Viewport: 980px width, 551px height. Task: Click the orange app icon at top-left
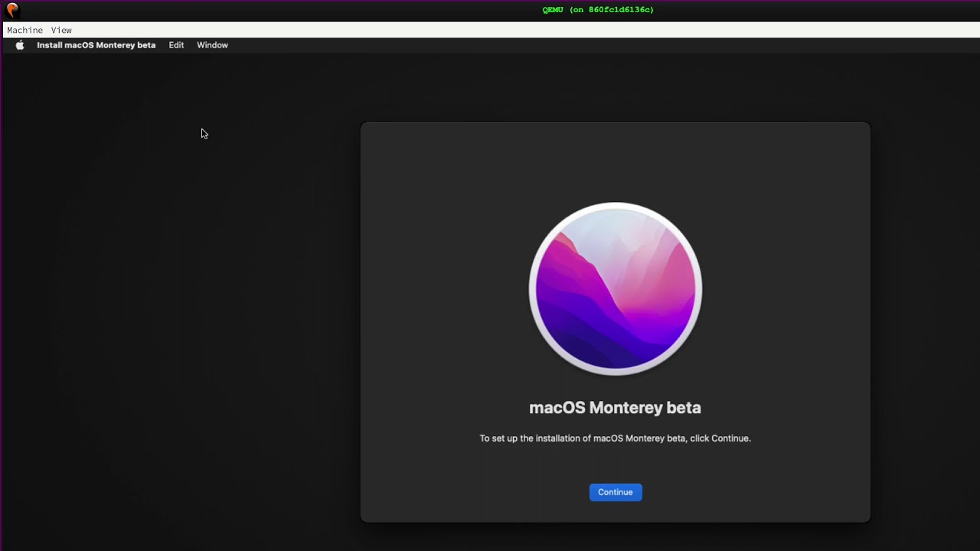pyautogui.click(x=11, y=10)
